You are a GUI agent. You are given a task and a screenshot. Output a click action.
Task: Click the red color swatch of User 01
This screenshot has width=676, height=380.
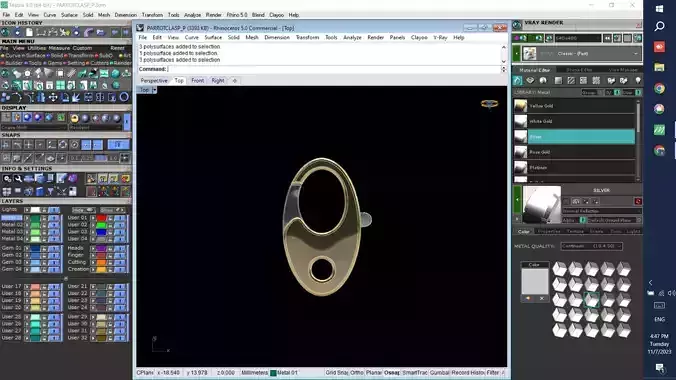(101, 218)
